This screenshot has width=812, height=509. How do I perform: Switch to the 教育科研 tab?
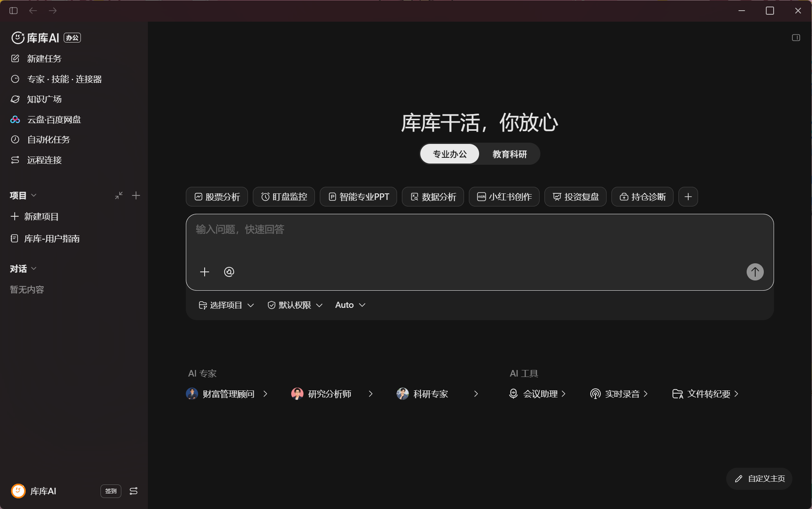(x=509, y=154)
